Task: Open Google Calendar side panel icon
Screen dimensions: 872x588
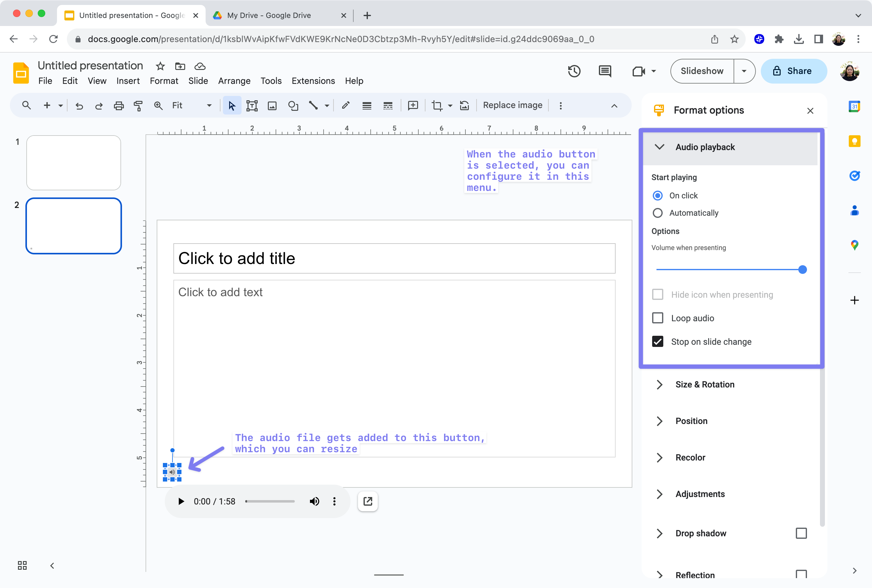Action: tap(854, 106)
